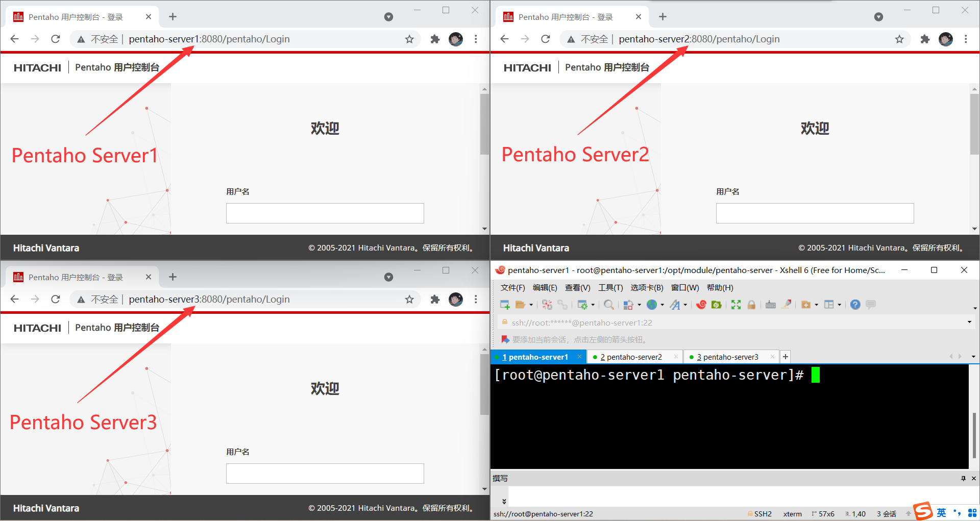
Task: Expand compose pane double-chevron button
Action: [x=504, y=501]
